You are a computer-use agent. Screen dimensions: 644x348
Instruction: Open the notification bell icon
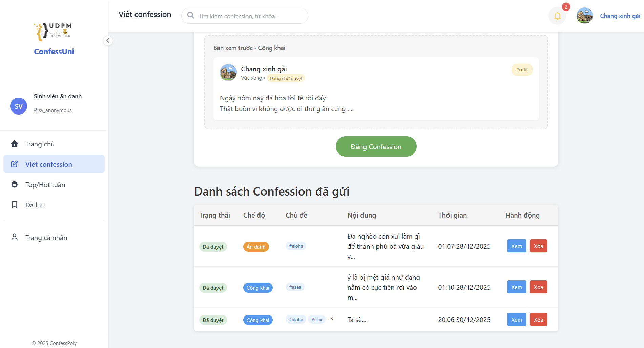557,16
